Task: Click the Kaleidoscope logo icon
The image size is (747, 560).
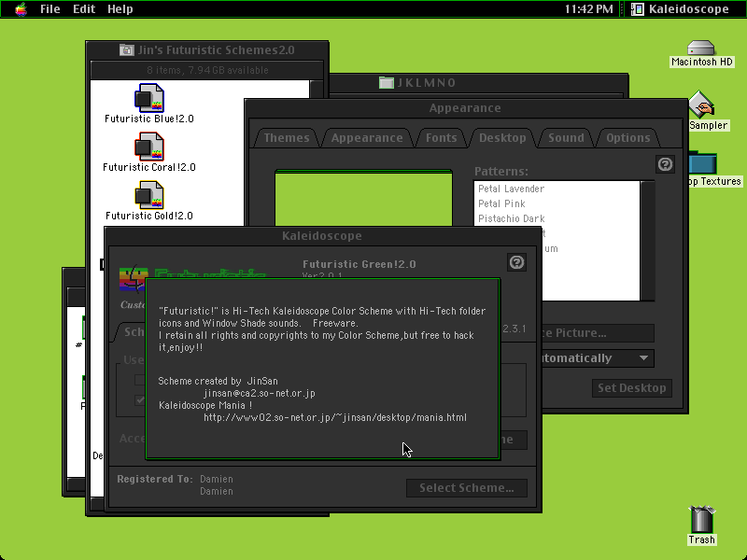Action: click(x=133, y=279)
